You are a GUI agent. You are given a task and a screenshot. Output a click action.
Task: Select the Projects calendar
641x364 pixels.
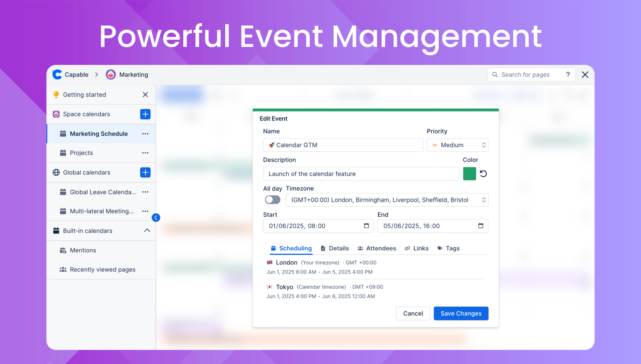(x=102, y=153)
